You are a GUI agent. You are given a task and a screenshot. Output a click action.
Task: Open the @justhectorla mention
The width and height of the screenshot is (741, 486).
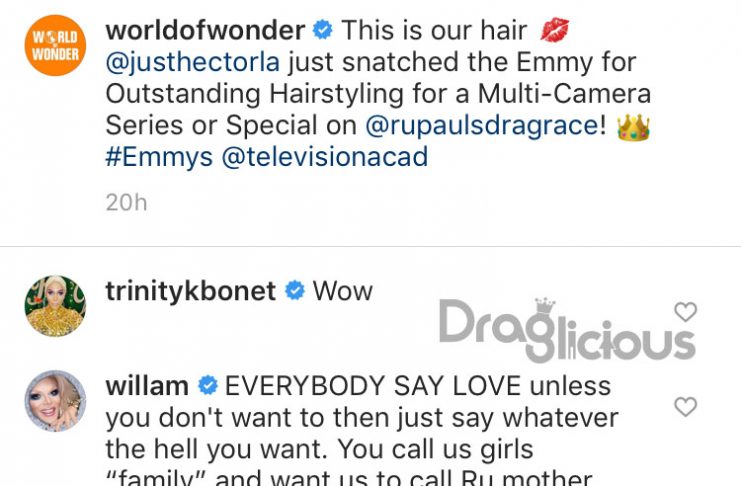click(x=193, y=63)
